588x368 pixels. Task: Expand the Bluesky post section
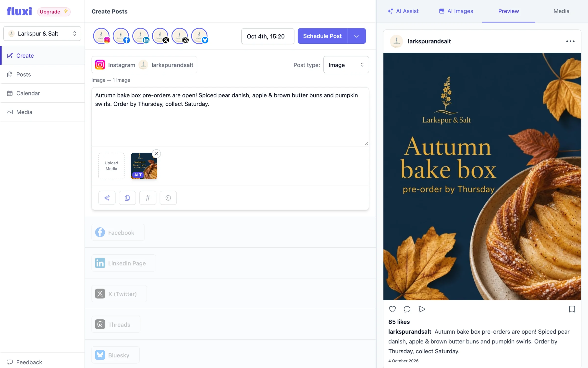point(115,355)
